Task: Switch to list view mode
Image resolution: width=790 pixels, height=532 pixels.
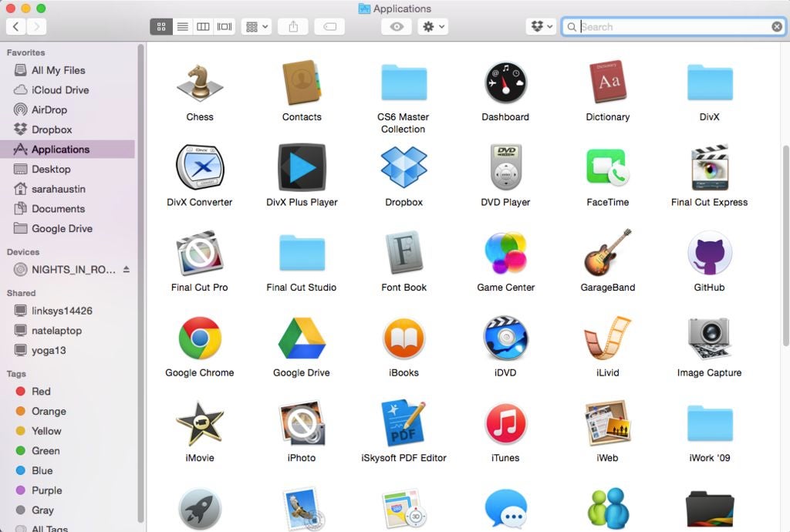Action: point(183,27)
